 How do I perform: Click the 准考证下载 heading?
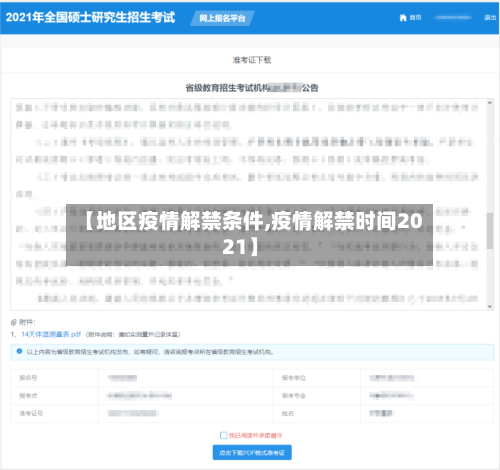[x=252, y=60]
